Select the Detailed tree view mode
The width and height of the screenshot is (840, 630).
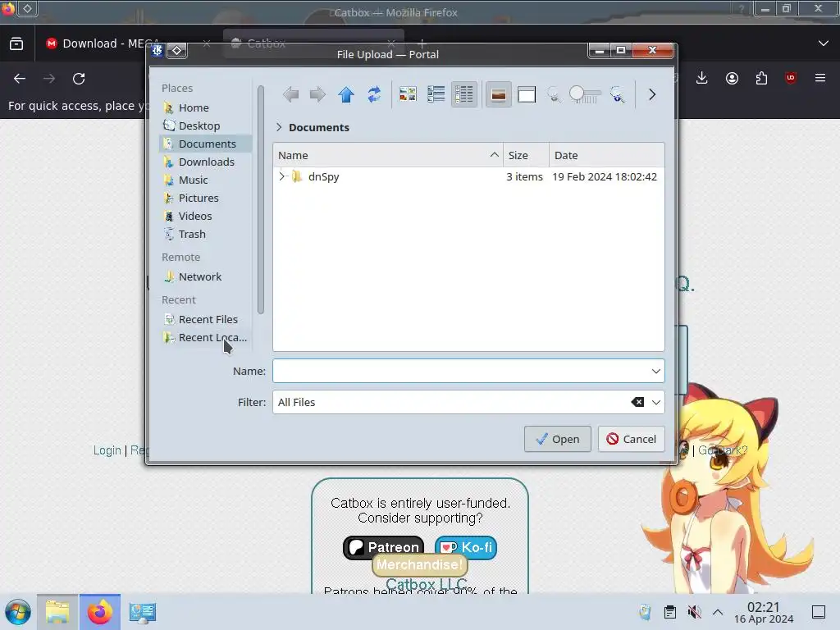[464, 95]
